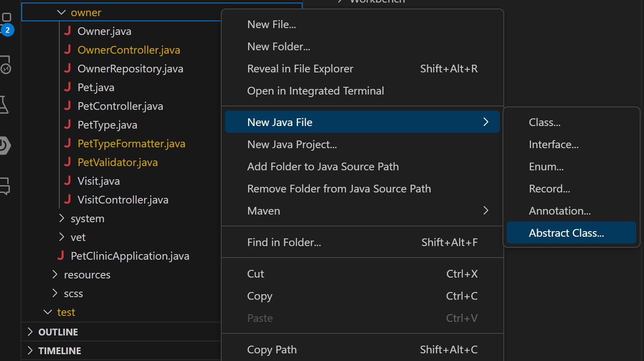Image resolution: width=644 pixels, height=361 pixels.
Task: Click the Java icon beside PetValidator.java
Action: [68, 162]
